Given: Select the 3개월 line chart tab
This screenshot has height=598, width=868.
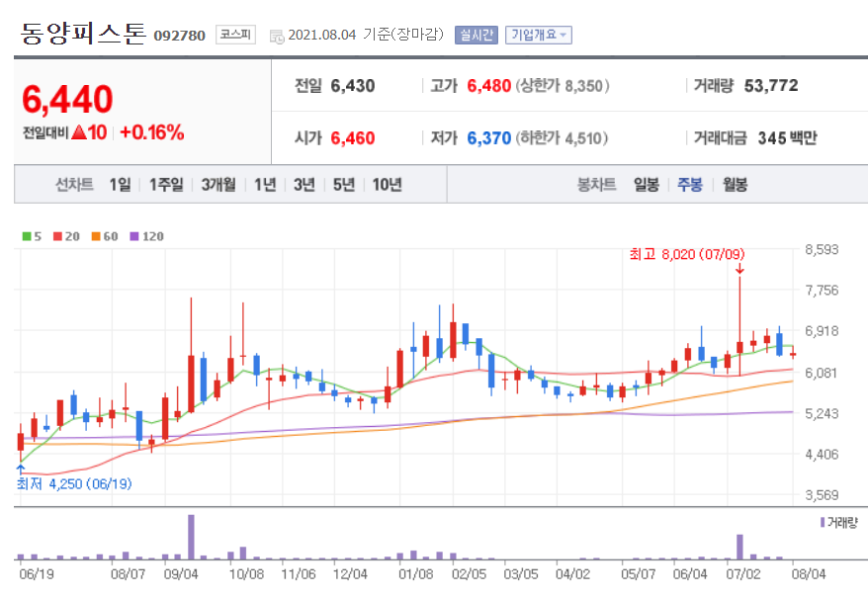Looking at the screenshot, I should pyautogui.click(x=218, y=185).
